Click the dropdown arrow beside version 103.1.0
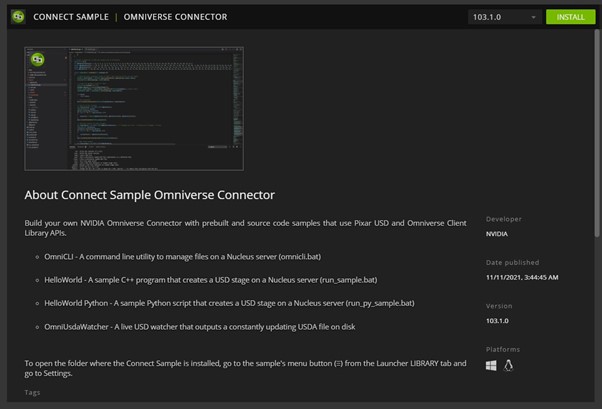Screen dimensions: 602x409 click(x=533, y=17)
